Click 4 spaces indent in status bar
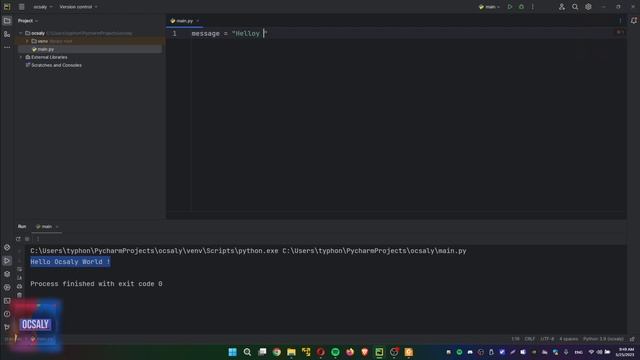The height and width of the screenshot is (360, 640). pos(568,339)
